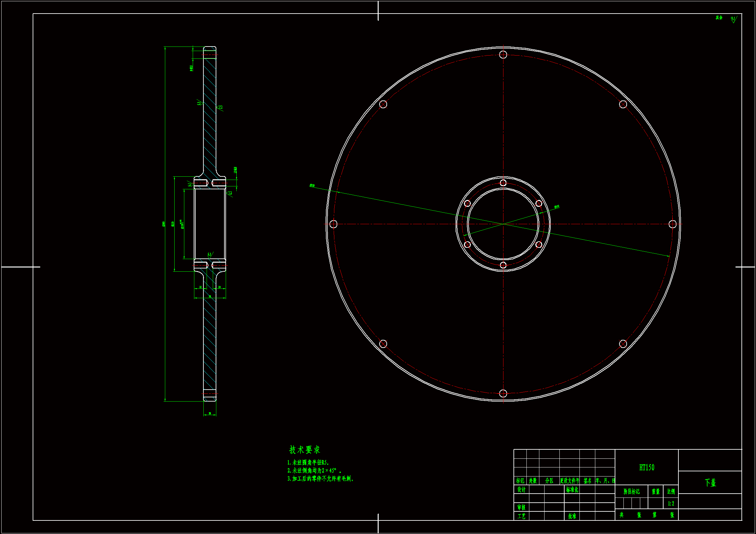Select the 审核 cell in title block
The image size is (756, 534).
521,507
